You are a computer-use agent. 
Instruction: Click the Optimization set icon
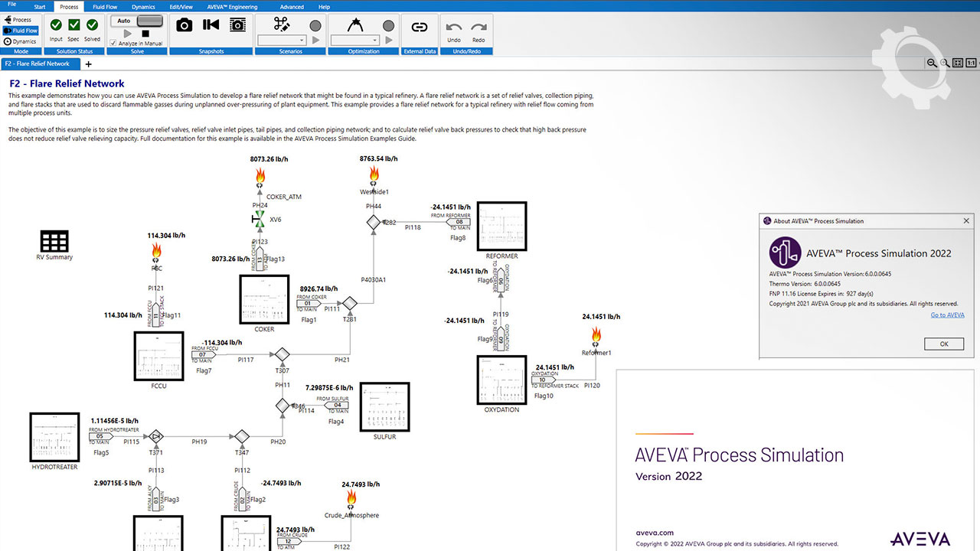pyautogui.click(x=354, y=24)
